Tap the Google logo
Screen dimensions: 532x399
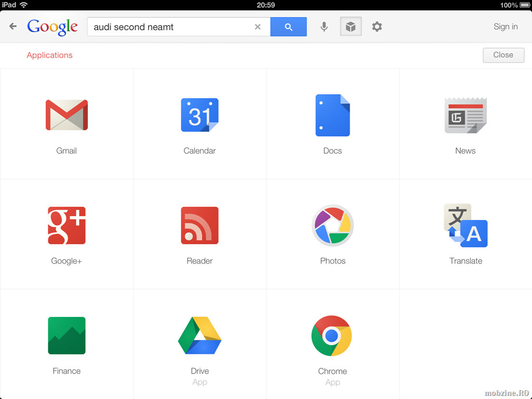tap(52, 27)
